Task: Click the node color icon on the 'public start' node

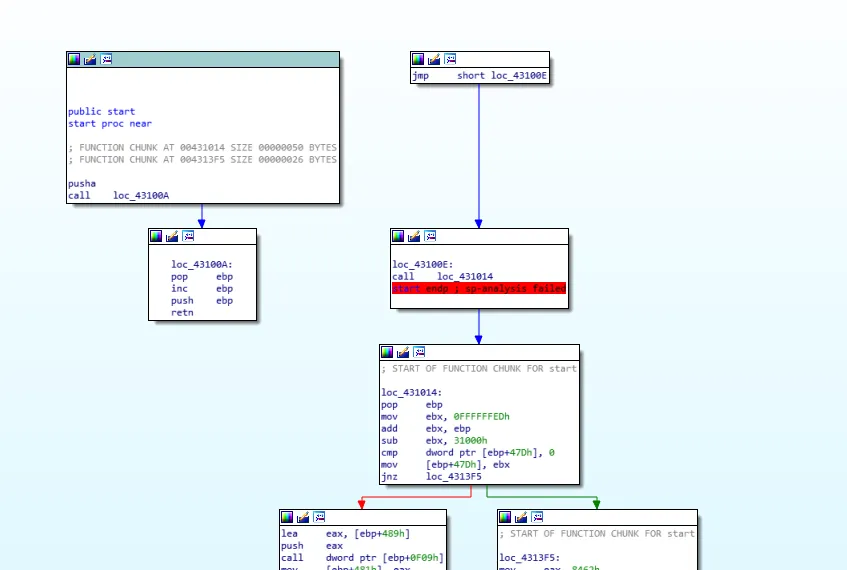Action: pyautogui.click(x=74, y=59)
